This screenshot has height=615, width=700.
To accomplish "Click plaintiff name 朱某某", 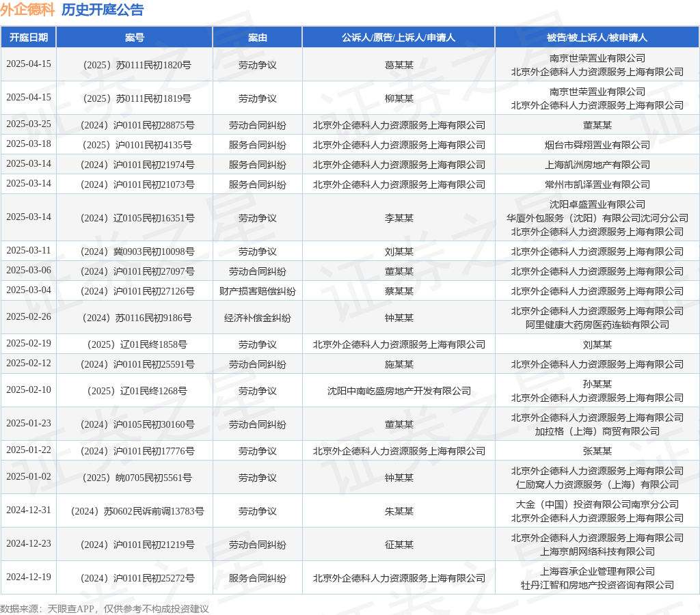I will pyautogui.click(x=399, y=511).
